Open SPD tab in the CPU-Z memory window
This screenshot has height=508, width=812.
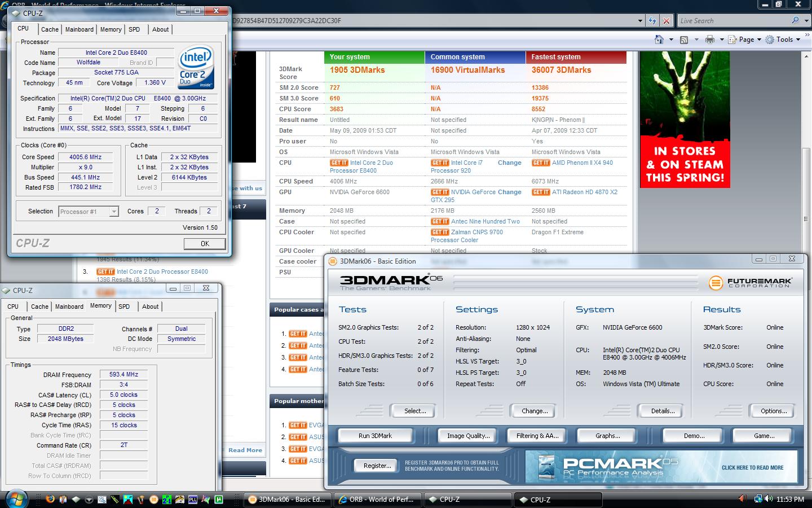pyautogui.click(x=124, y=306)
